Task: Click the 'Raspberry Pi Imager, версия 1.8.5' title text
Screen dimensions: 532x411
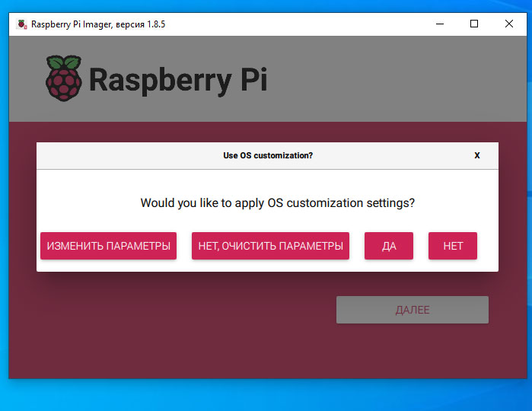Action: coord(98,24)
